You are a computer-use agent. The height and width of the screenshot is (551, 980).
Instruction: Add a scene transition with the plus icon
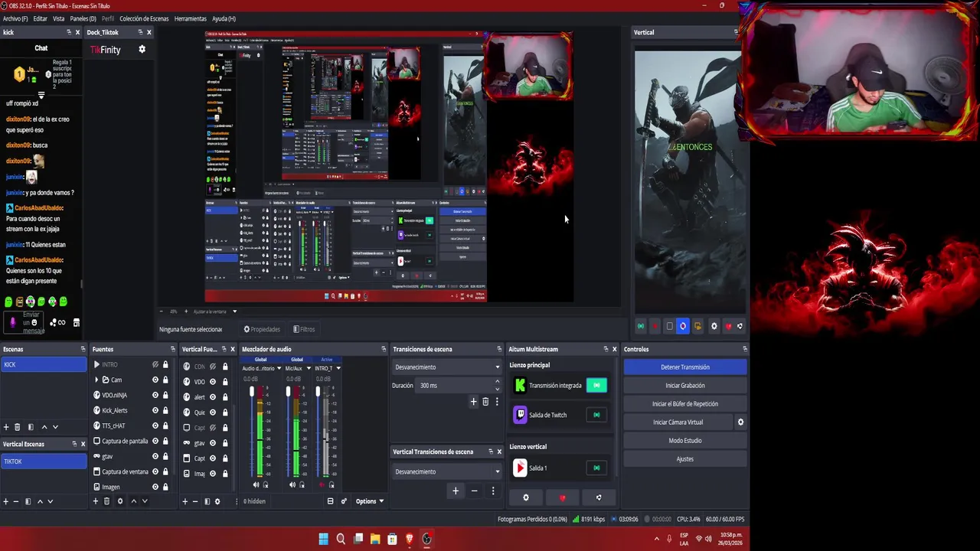[473, 401]
